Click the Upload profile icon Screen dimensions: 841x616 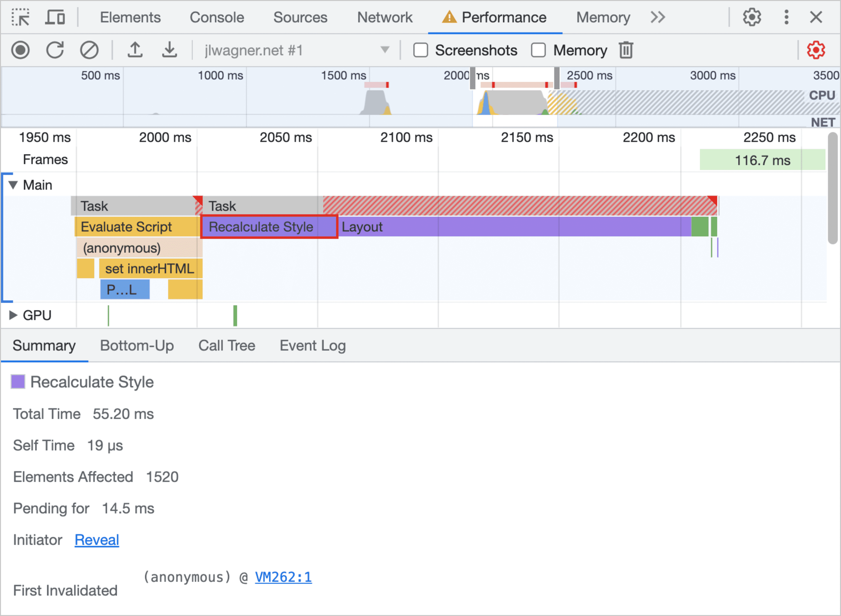(136, 50)
